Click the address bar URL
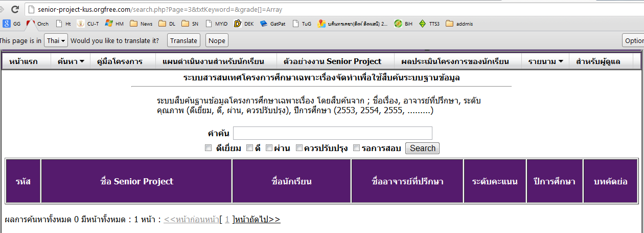Image resolution: width=644 pixels, height=233 pixels. pyautogui.click(x=160, y=9)
